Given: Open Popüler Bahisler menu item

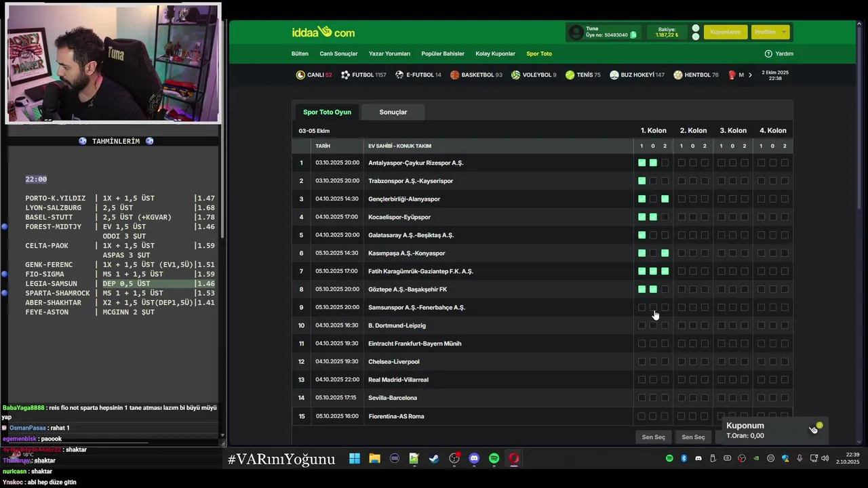Looking at the screenshot, I should (x=443, y=54).
